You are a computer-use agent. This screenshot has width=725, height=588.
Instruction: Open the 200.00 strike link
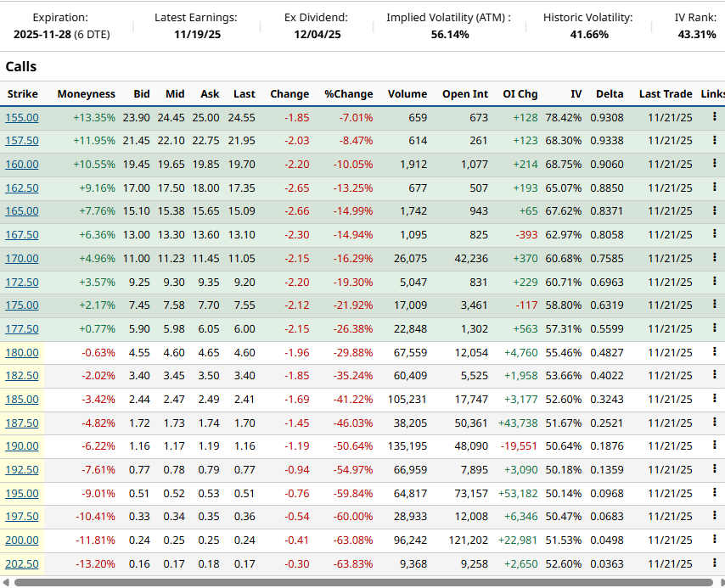[22, 540]
